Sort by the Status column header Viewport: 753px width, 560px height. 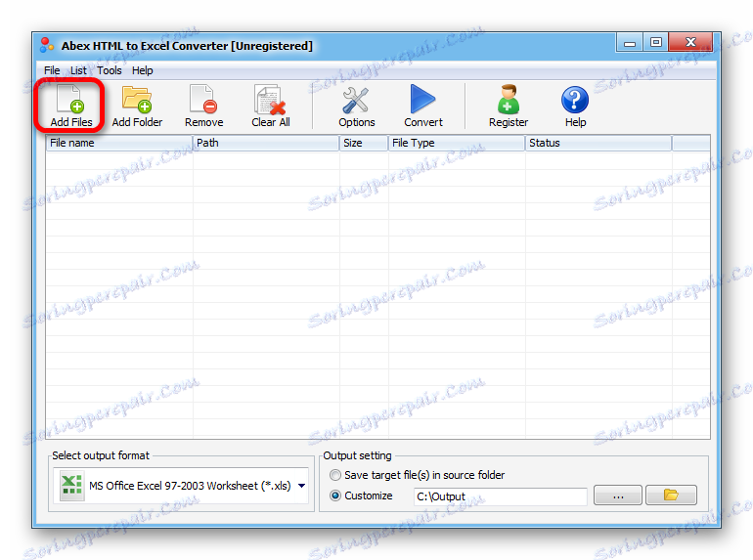(598, 143)
